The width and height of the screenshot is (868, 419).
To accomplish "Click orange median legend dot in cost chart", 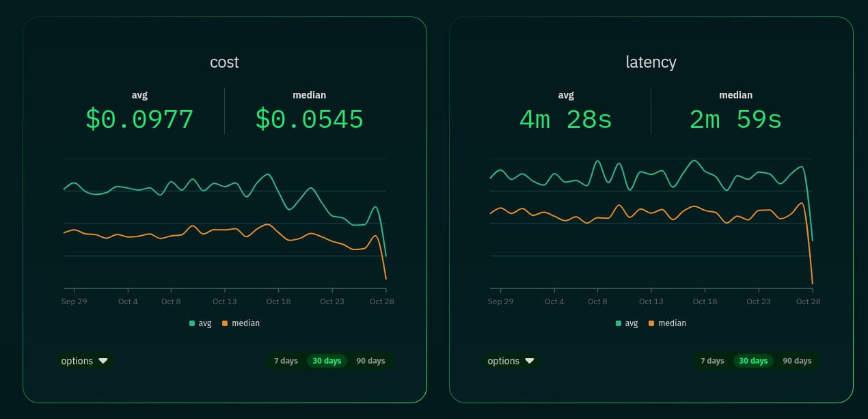I will pyautogui.click(x=225, y=323).
